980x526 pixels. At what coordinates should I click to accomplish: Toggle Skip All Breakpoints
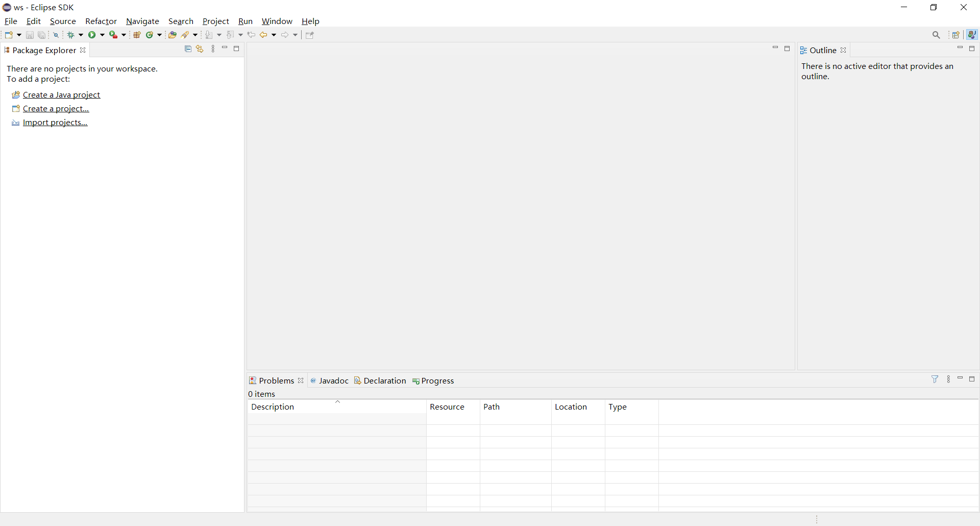[x=56, y=35]
